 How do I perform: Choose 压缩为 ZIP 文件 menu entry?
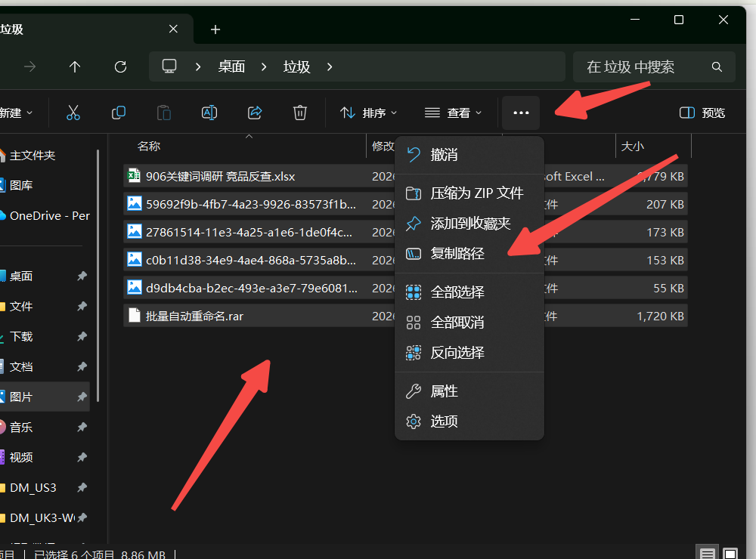click(476, 193)
